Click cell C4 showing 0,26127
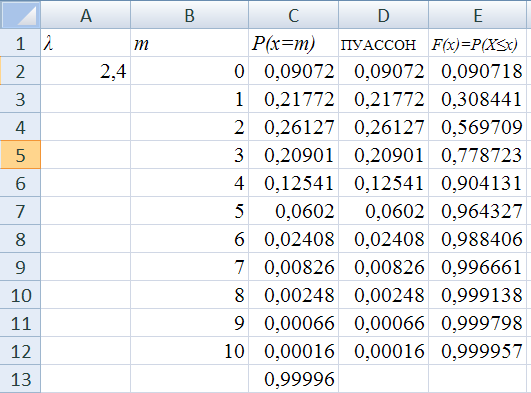Viewport: 531px width, 393px height. tap(294, 127)
